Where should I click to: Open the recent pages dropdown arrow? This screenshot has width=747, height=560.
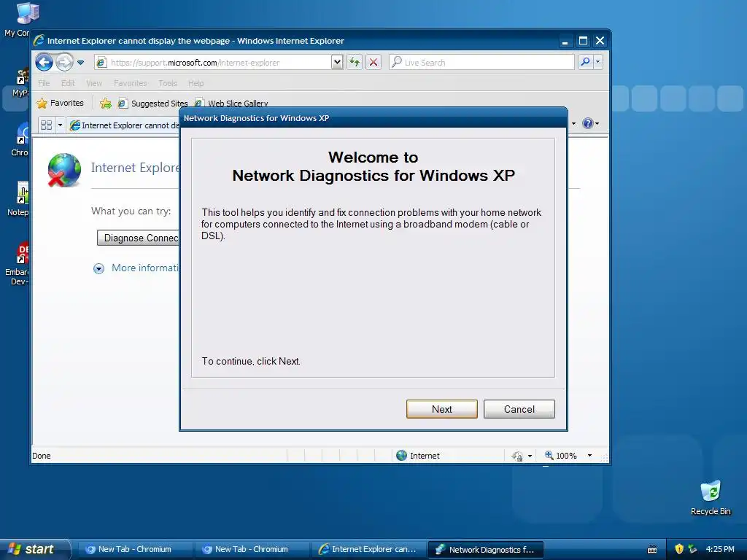coord(80,63)
